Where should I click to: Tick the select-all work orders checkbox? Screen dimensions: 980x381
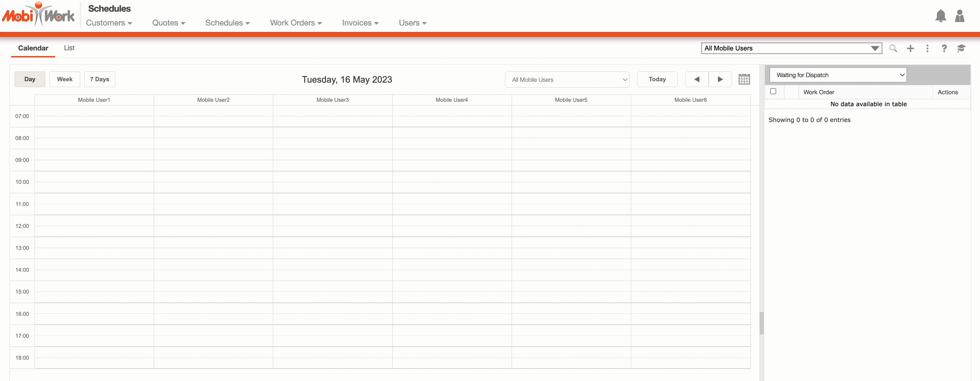tap(773, 91)
